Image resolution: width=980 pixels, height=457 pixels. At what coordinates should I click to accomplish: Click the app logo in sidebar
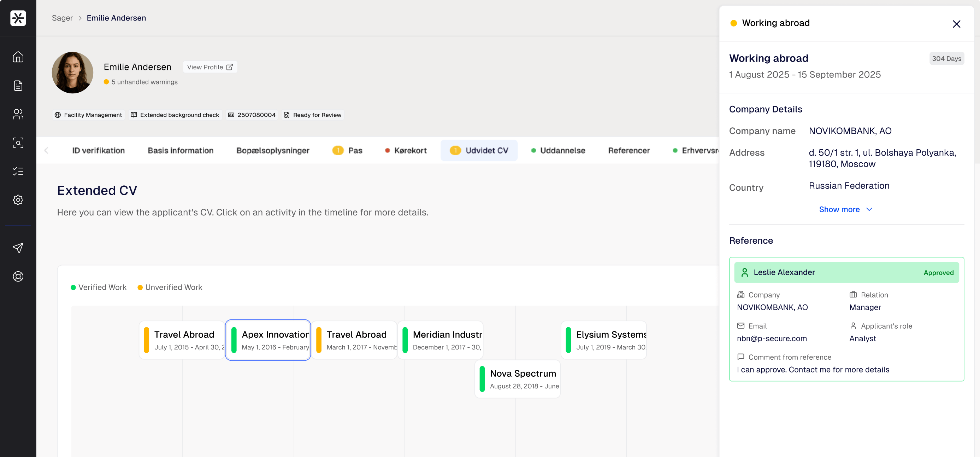tap(18, 18)
